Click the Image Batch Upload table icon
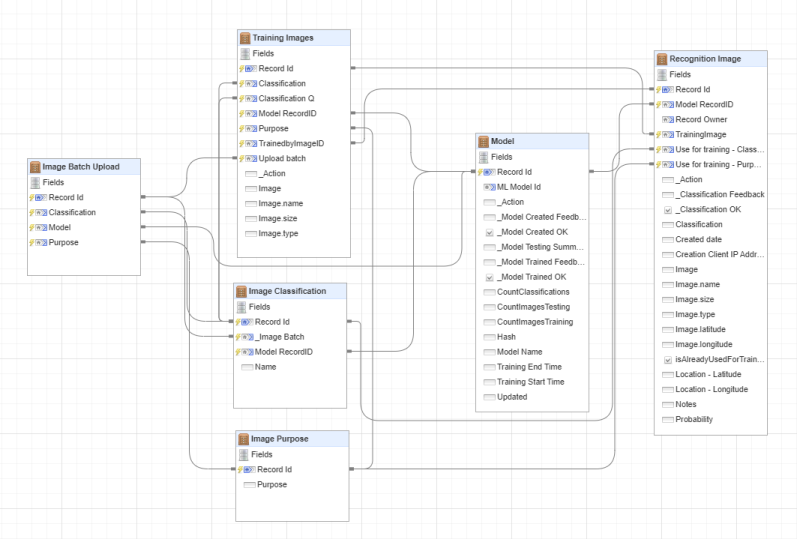 [x=35, y=167]
